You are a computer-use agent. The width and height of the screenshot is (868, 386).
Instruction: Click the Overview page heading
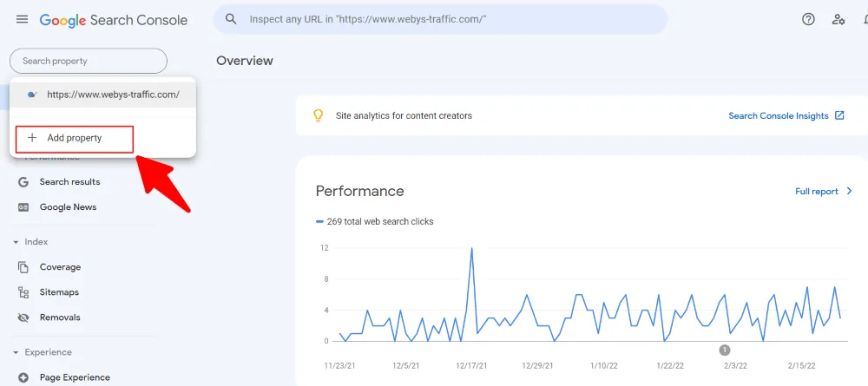245,61
